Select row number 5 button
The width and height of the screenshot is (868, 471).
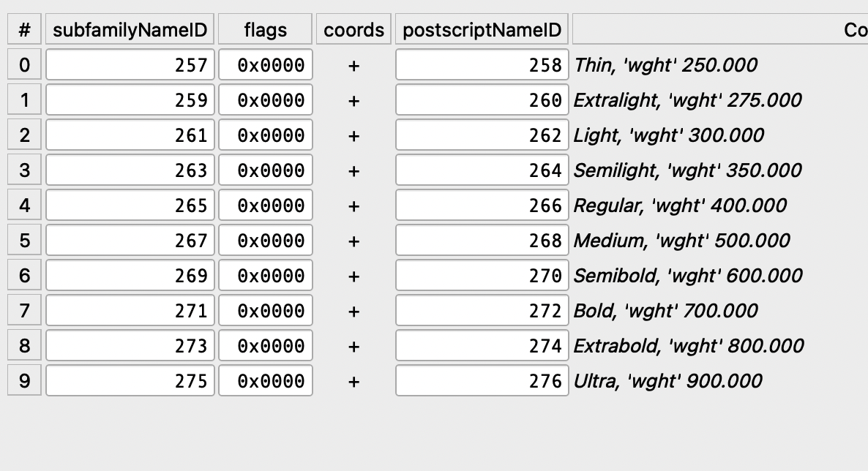pyautogui.click(x=25, y=241)
